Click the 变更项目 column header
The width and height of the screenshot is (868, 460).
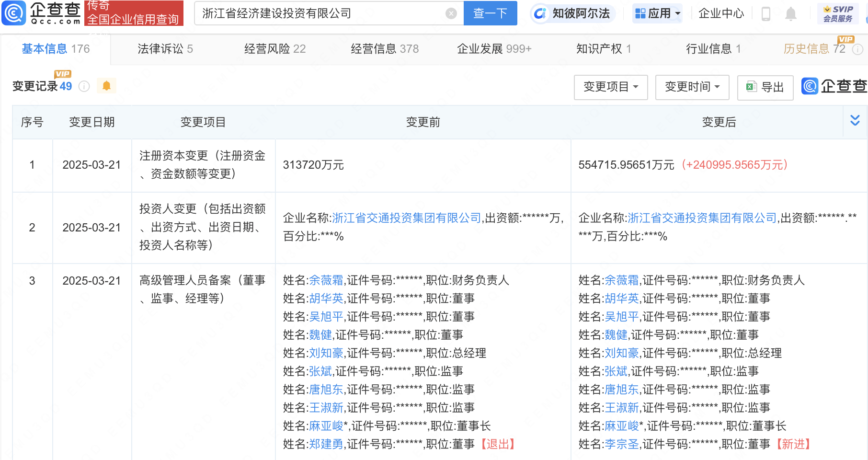click(x=203, y=122)
